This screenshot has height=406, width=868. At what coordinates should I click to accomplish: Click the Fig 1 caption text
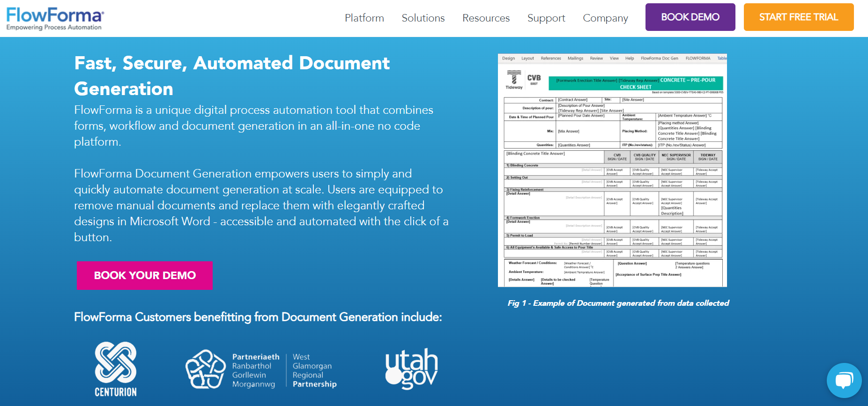[618, 303]
